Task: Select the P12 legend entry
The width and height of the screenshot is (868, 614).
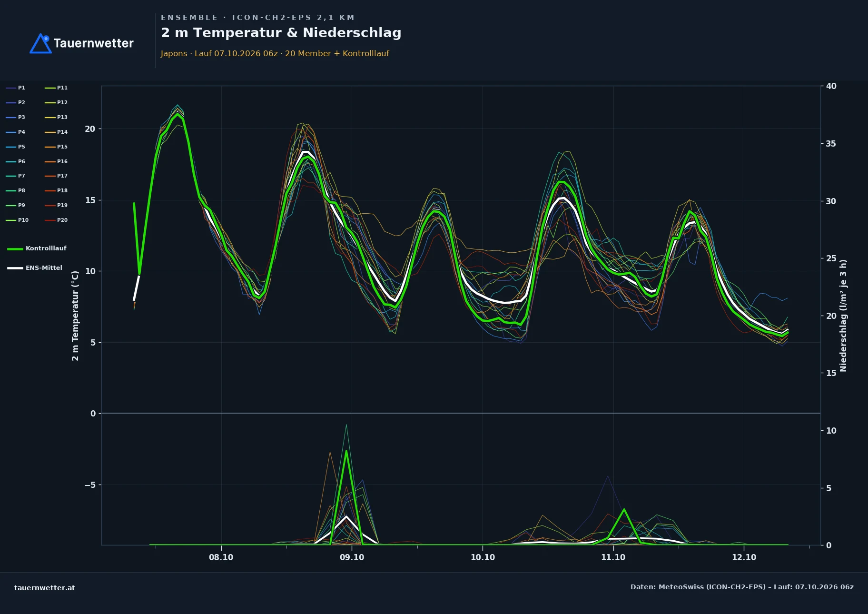Action: click(x=56, y=103)
